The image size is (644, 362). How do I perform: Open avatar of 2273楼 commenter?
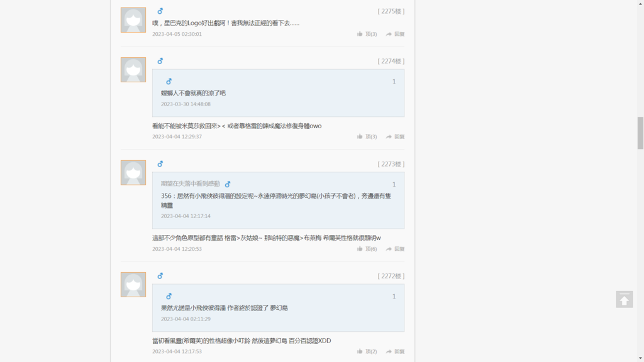click(x=133, y=172)
